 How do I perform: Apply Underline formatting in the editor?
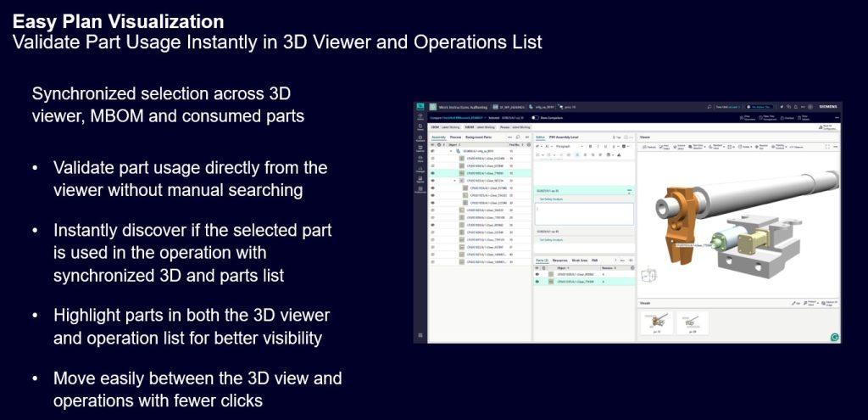[605, 146]
